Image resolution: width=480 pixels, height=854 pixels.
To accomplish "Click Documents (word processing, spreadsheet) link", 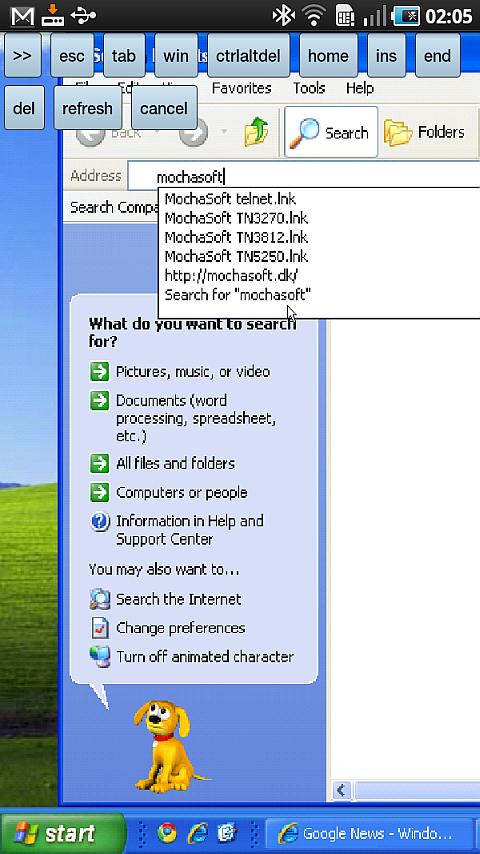I will [x=196, y=418].
